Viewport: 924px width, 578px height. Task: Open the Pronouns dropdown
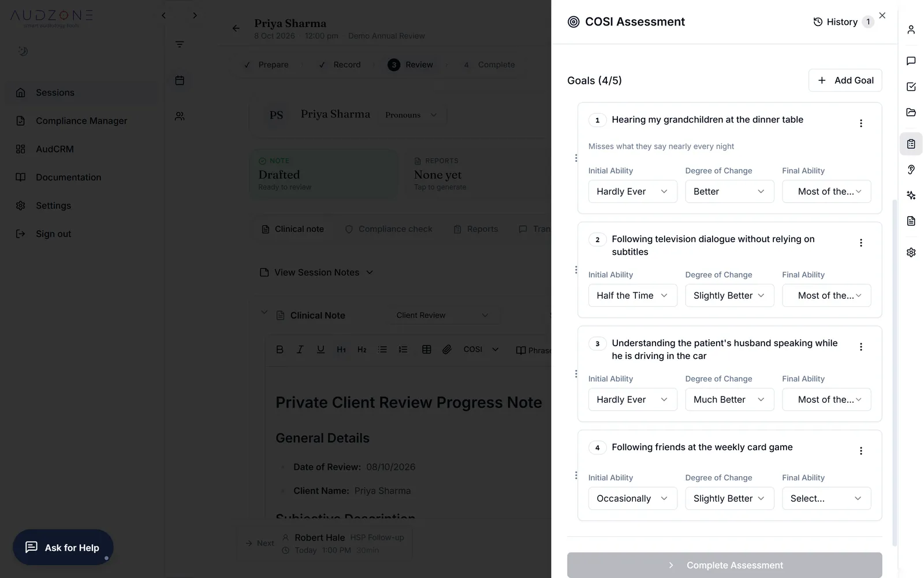(x=411, y=115)
